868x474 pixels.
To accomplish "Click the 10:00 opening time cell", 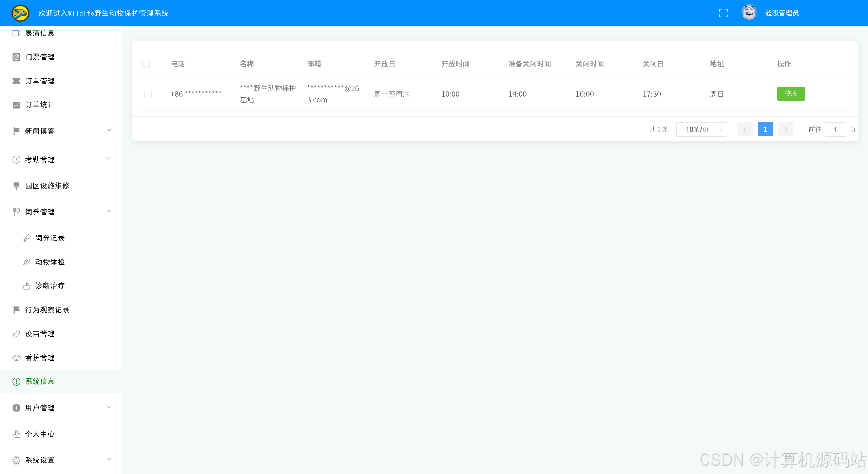I will coord(450,94).
